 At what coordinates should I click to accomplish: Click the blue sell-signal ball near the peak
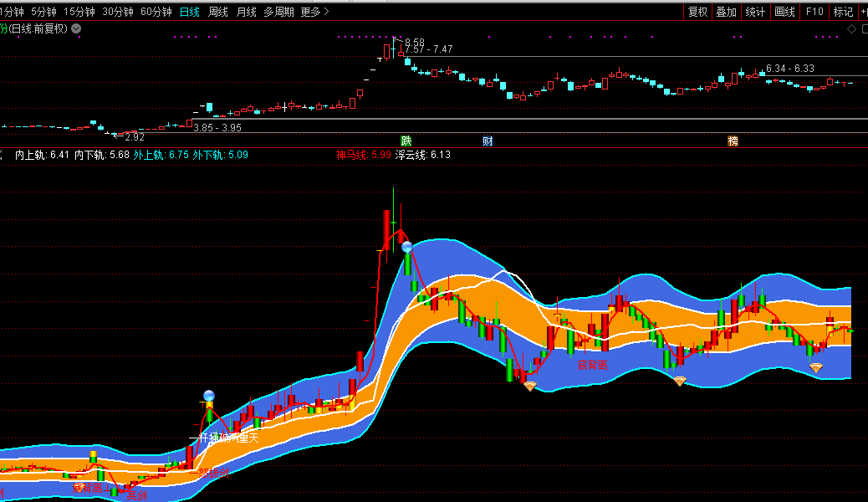tap(407, 247)
